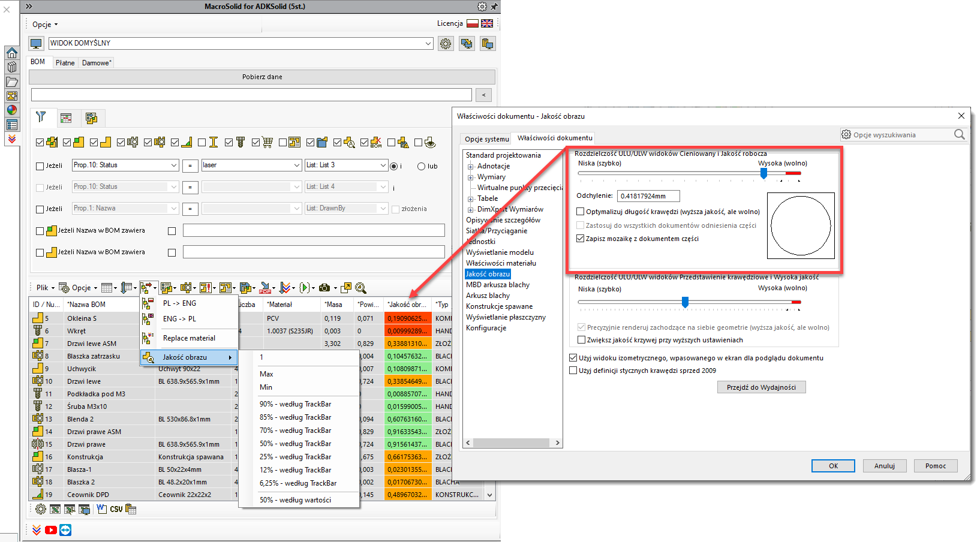The image size is (980, 542).
Task: Select the 'lub' radio button
Action: click(421, 166)
